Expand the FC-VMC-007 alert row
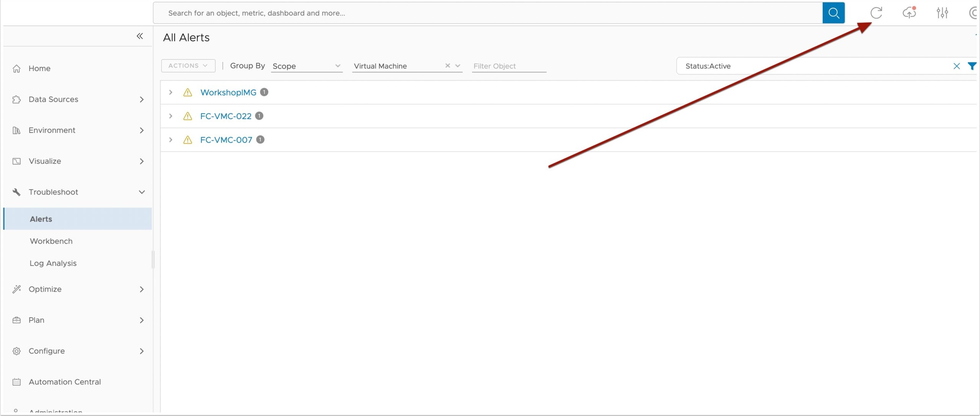Viewport: 980px width, 416px height. tap(171, 140)
